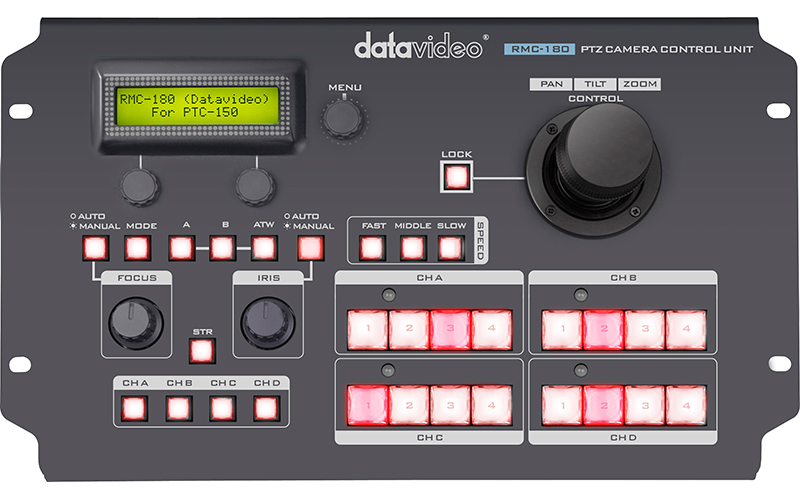Image resolution: width=800 pixels, height=500 pixels.
Task: Recall preset 4 in the CH A group
Action: 492,329
